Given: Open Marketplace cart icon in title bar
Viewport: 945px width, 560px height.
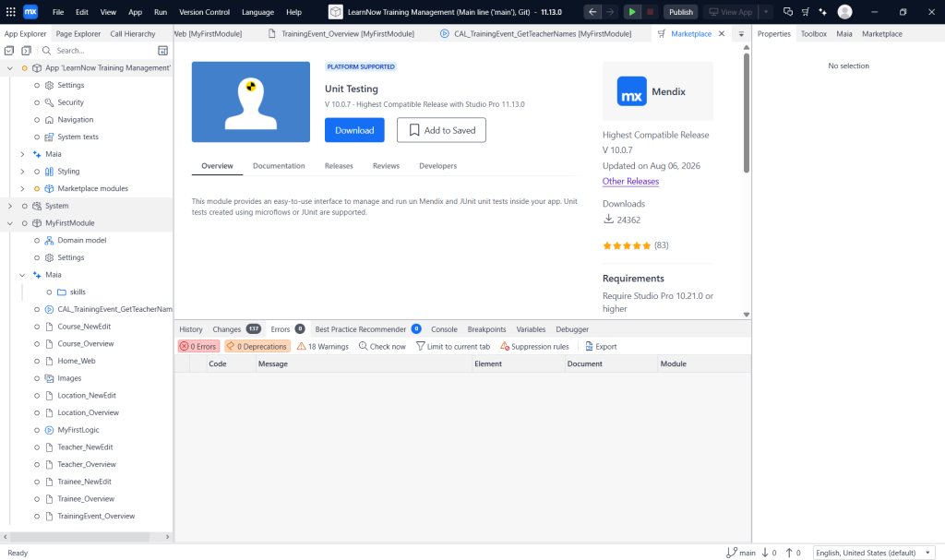Looking at the screenshot, I should 805,11.
